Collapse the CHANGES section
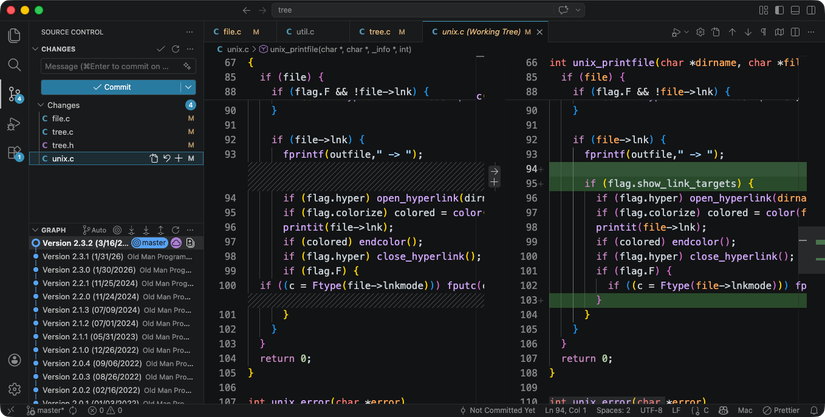 35,49
